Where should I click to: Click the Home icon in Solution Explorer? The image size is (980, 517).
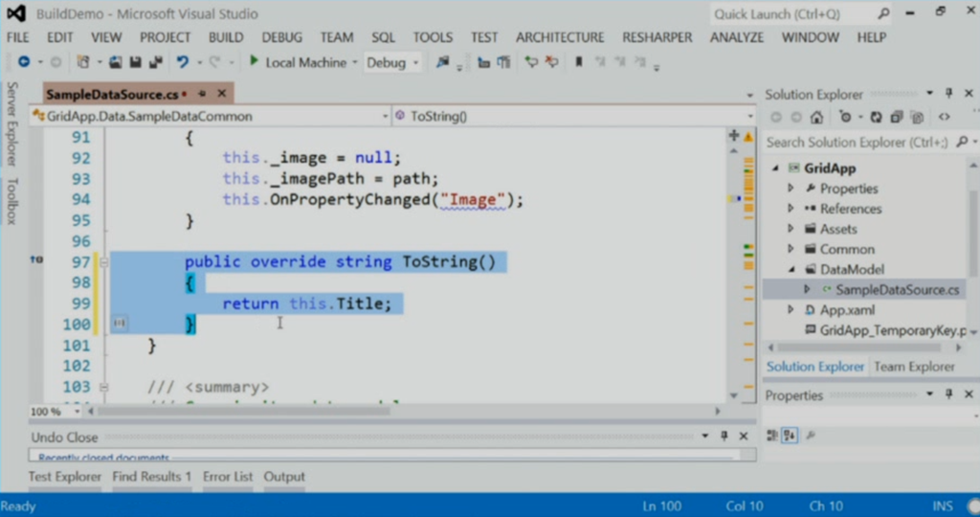click(816, 117)
